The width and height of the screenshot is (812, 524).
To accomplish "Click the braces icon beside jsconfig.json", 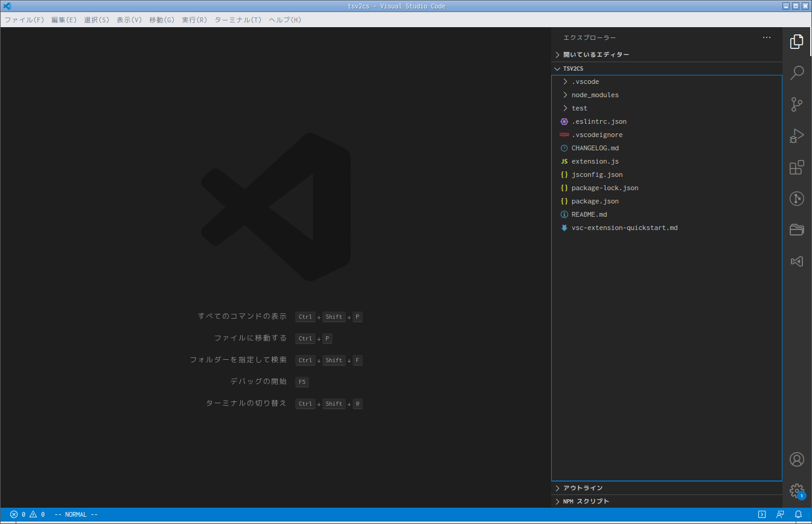I will [x=564, y=174].
